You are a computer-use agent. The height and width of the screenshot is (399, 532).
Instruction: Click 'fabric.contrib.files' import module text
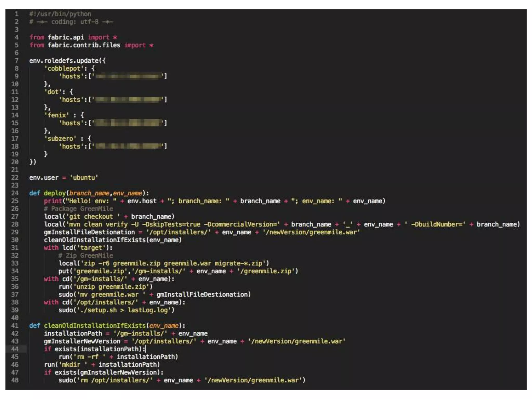click(84, 45)
